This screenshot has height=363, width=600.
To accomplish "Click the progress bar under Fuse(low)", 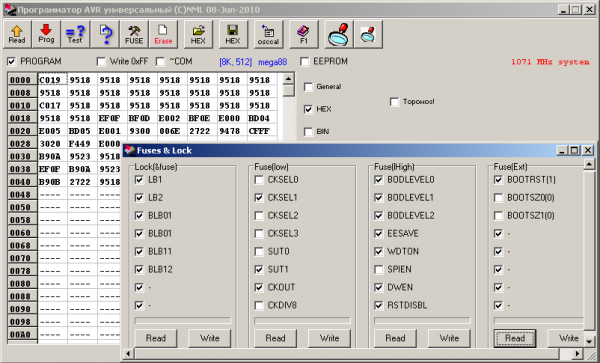I will tap(302, 321).
